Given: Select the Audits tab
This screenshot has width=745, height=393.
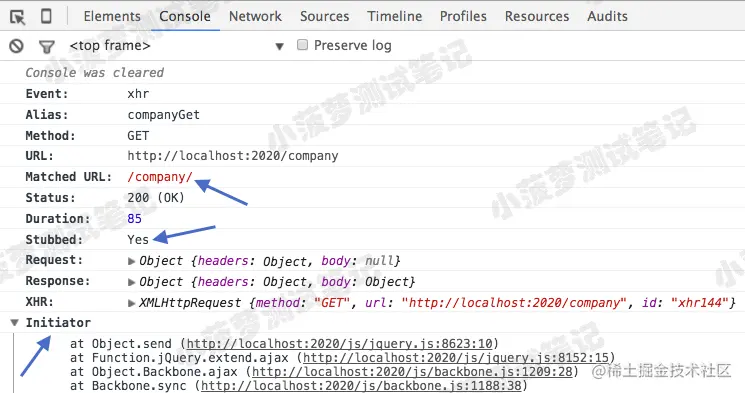Looking at the screenshot, I should 607,16.
